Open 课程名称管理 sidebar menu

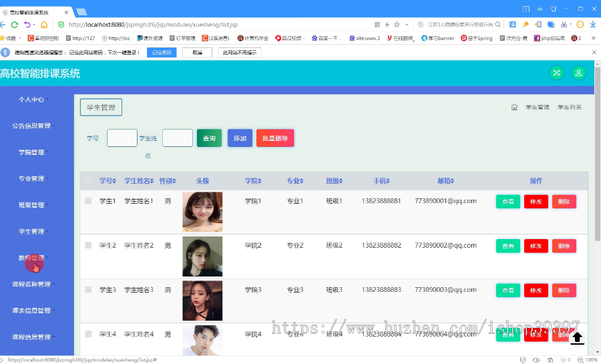click(x=34, y=285)
